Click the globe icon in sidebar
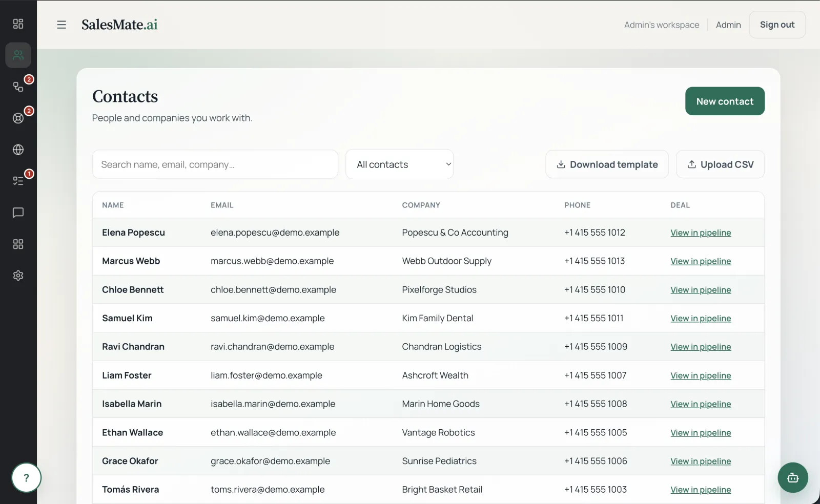Viewport: 820px width, 504px height. coord(18,150)
